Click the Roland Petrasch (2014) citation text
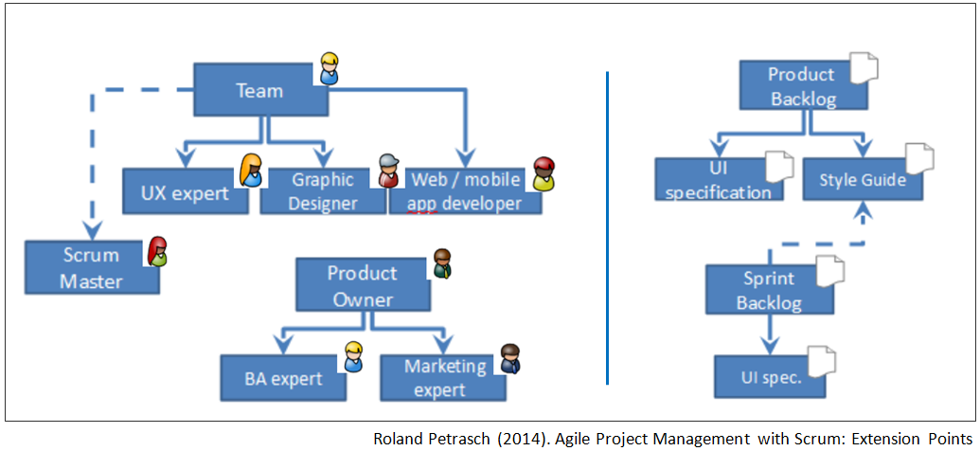Image resolution: width=980 pixels, height=451 pixels. pos(674,439)
